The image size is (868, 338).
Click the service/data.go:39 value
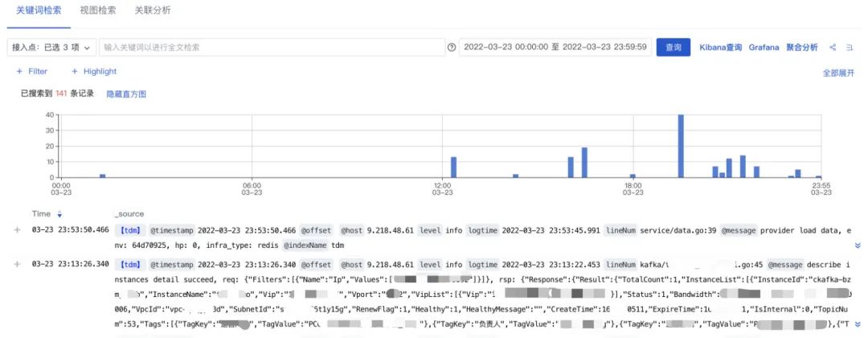click(678, 230)
